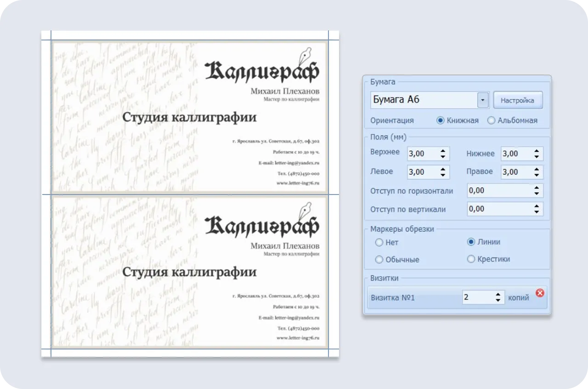Increase Визитка №1 copies count
The width and height of the screenshot is (588, 389).
pyautogui.click(x=498, y=294)
